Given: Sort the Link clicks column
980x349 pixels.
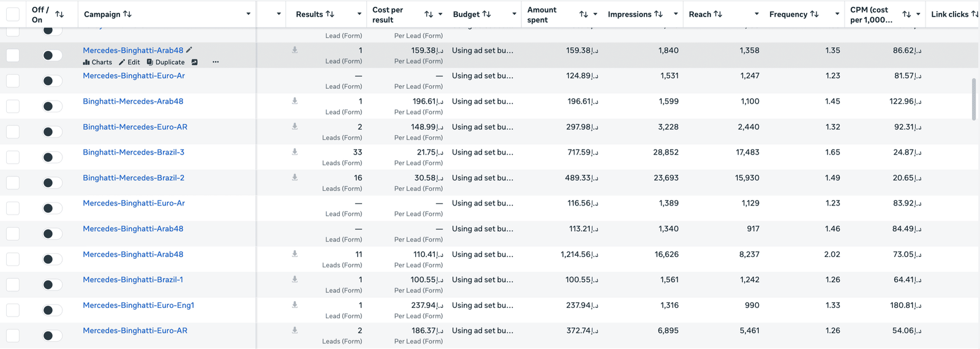Looking at the screenshot, I should pyautogui.click(x=974, y=14).
